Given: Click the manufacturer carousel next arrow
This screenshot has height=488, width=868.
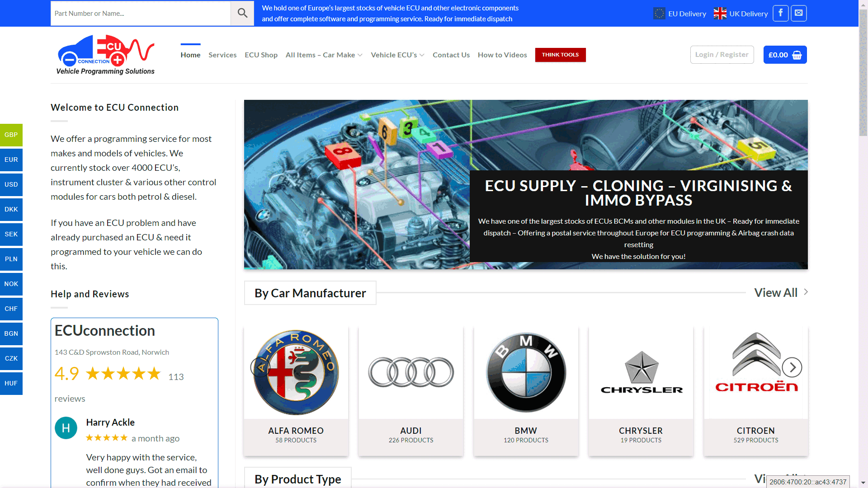Looking at the screenshot, I should pyautogui.click(x=792, y=368).
